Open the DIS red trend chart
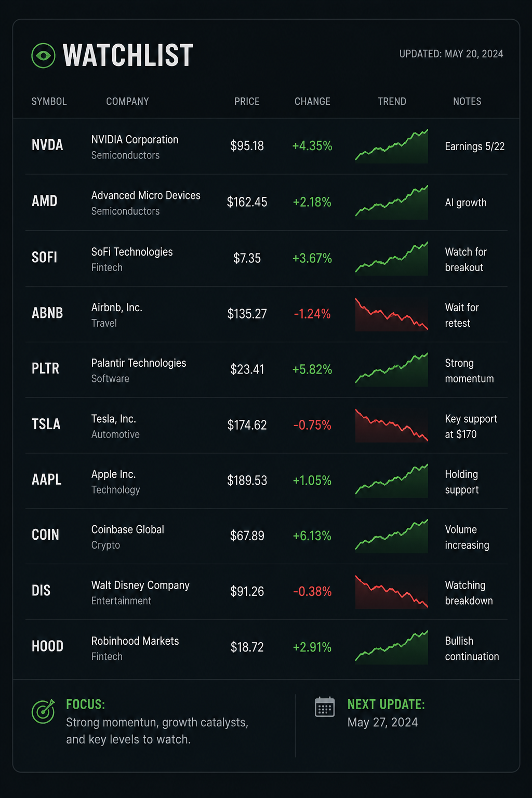532x798 pixels. [x=392, y=591]
